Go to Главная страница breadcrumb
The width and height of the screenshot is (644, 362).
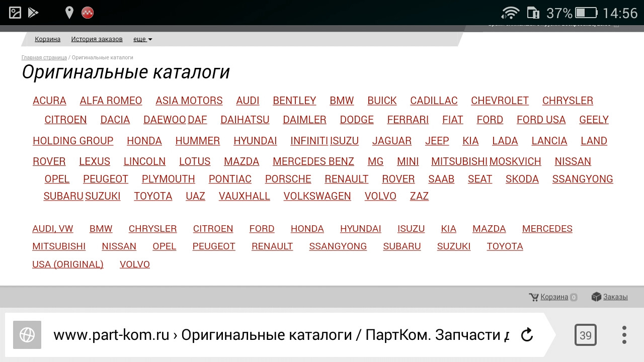click(x=44, y=58)
